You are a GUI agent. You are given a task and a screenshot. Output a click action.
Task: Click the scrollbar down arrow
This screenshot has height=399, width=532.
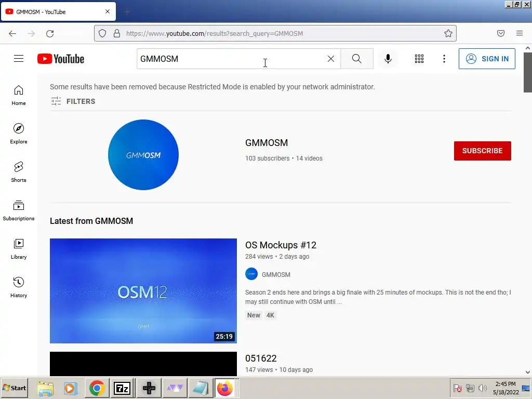click(528, 372)
